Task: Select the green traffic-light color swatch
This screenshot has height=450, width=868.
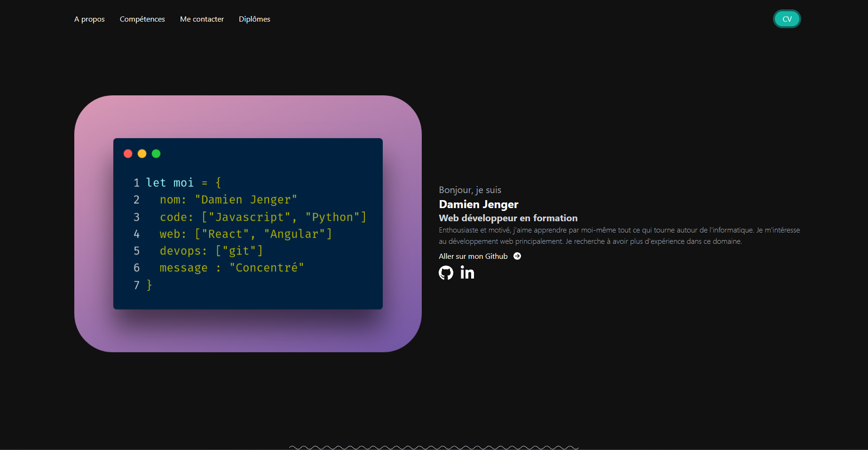Action: [156, 154]
